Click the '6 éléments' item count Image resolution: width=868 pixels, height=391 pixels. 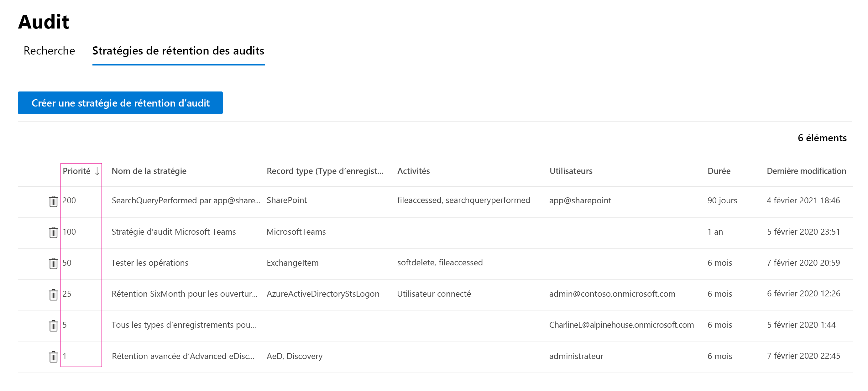(822, 138)
